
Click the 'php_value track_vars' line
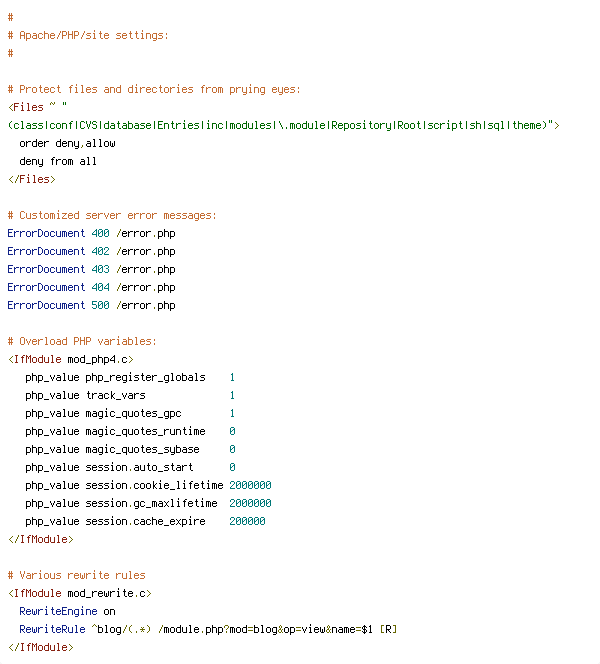pyautogui.click(x=130, y=395)
